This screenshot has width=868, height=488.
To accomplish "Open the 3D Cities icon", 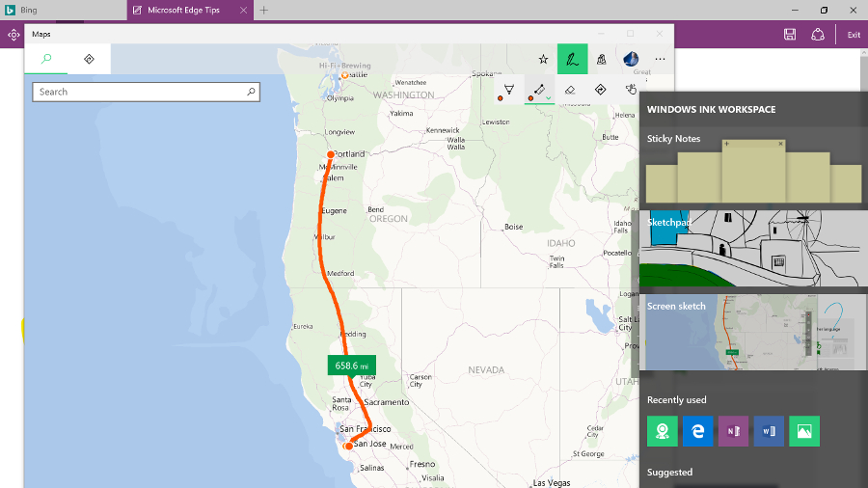I will tap(601, 59).
